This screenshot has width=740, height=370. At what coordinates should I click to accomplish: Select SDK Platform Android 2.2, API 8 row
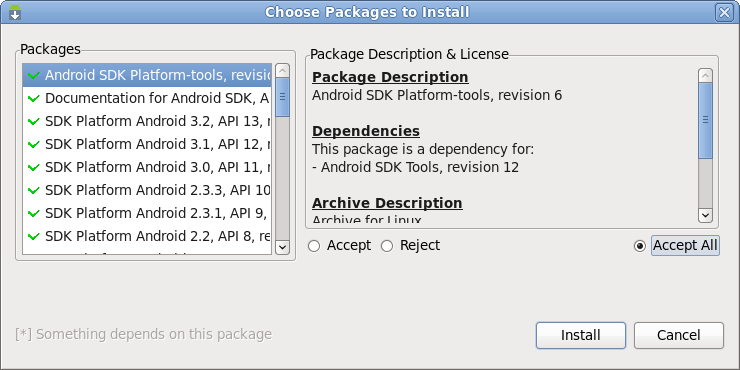pyautogui.click(x=147, y=236)
